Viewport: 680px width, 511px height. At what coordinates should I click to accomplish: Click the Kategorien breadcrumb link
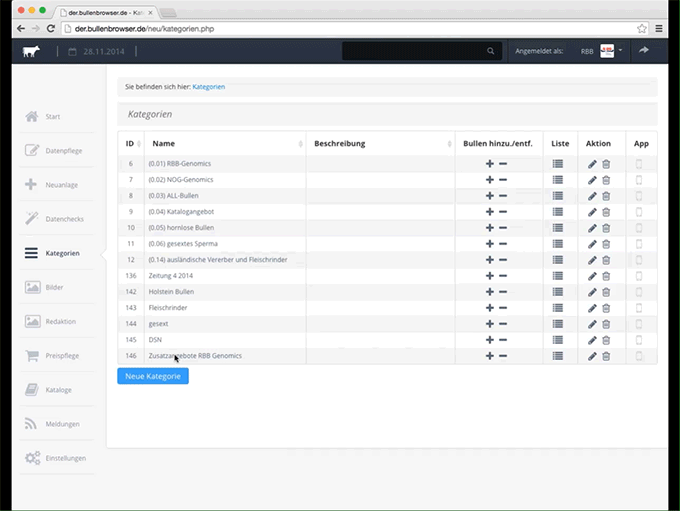click(209, 87)
